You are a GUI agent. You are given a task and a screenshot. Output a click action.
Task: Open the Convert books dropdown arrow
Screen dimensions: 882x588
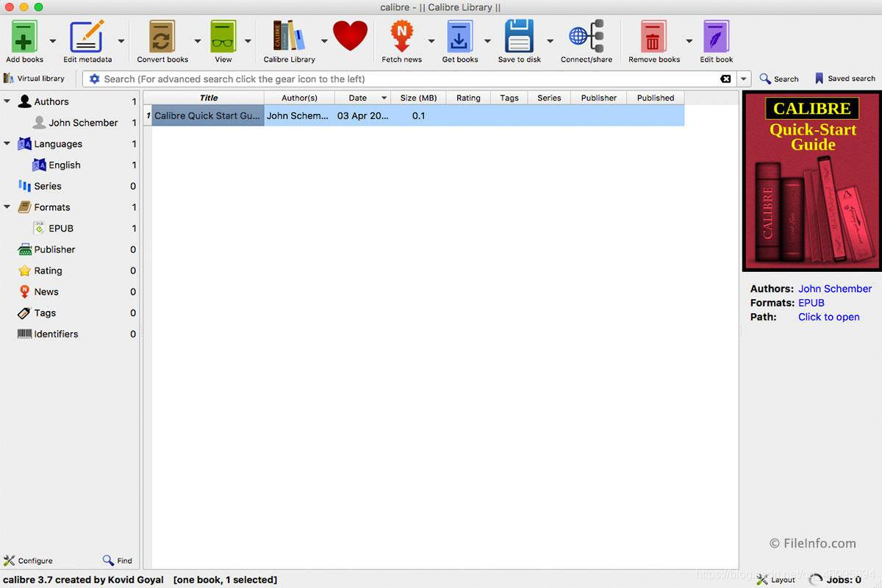point(197,41)
